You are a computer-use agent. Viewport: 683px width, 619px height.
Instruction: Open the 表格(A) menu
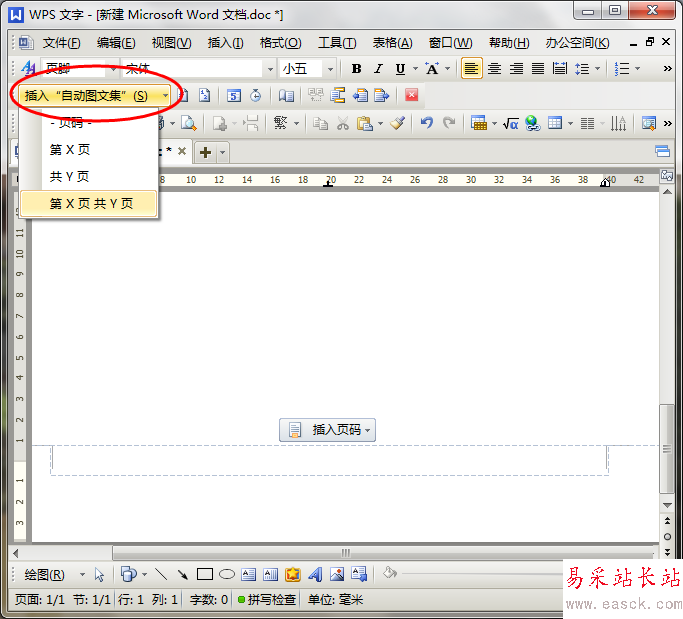(392, 43)
